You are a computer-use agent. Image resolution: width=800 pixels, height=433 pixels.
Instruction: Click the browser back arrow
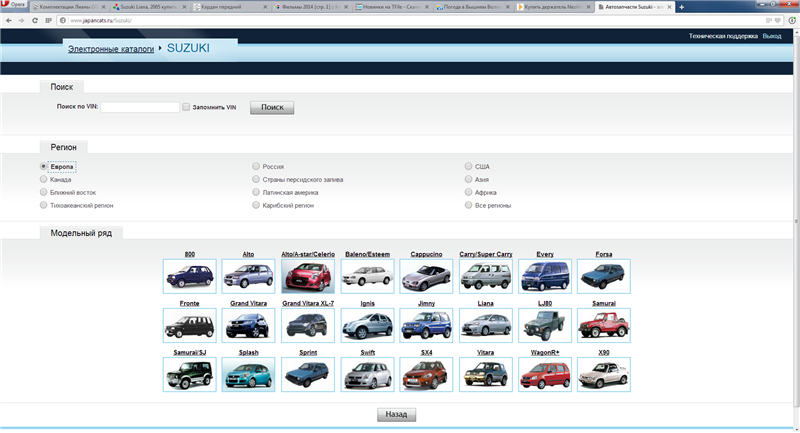(9, 20)
